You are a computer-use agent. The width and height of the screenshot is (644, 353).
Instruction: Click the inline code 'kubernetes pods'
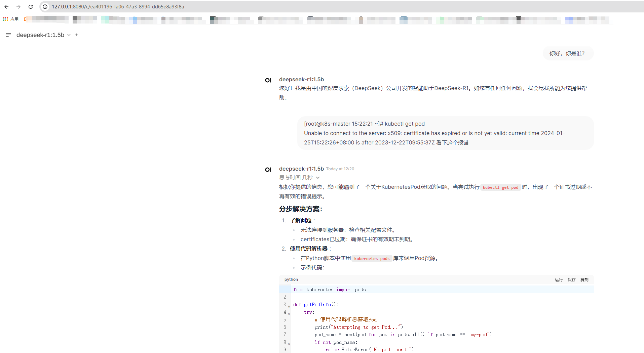372,259
